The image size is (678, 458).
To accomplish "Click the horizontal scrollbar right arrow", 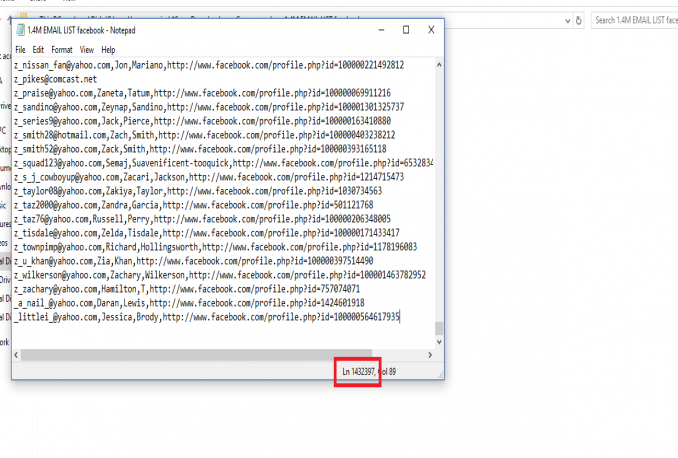I will coord(428,354).
